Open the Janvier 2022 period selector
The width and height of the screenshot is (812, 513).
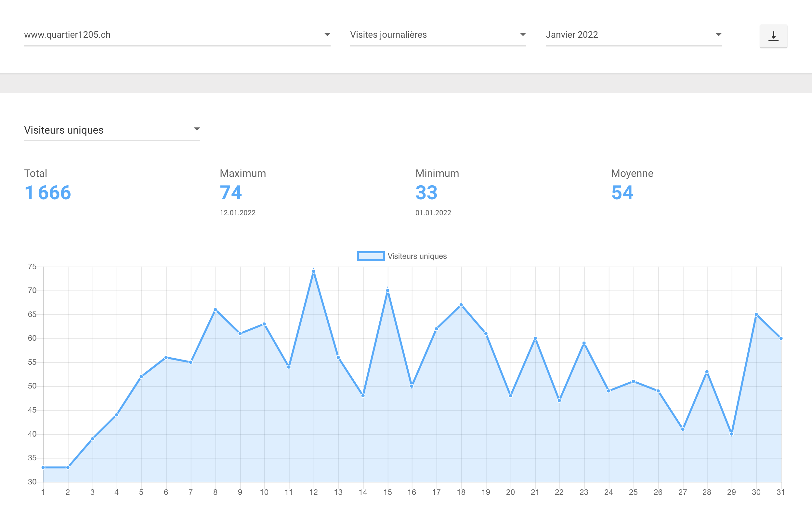tap(634, 35)
